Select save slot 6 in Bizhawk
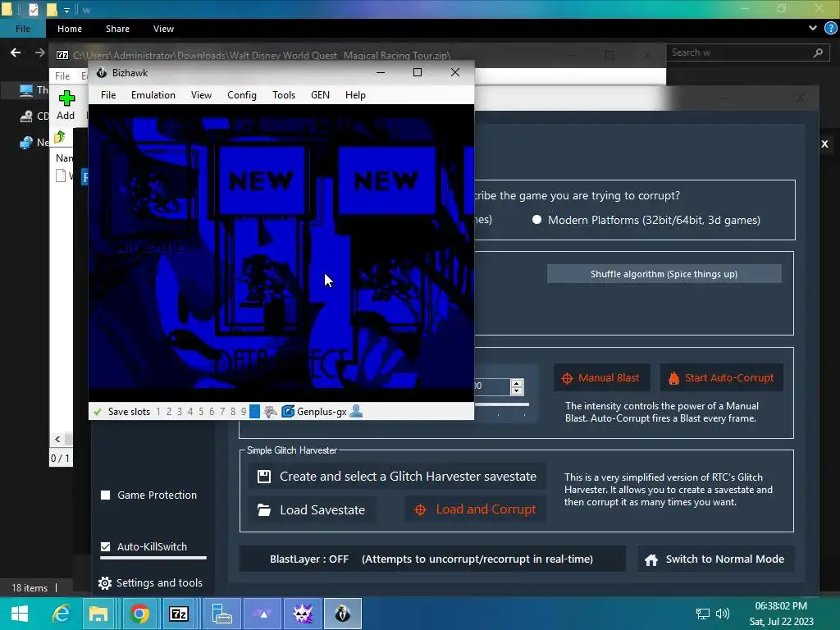This screenshot has width=840, height=630. pos(212,412)
